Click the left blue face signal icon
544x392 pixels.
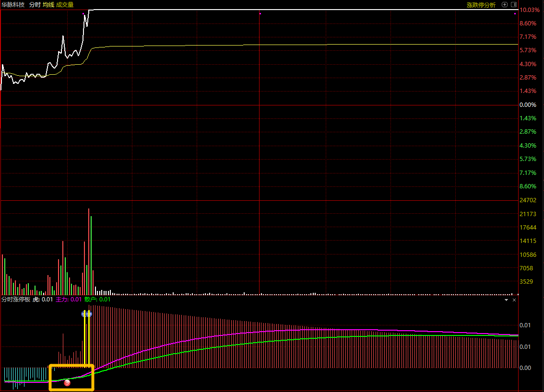[84, 314]
